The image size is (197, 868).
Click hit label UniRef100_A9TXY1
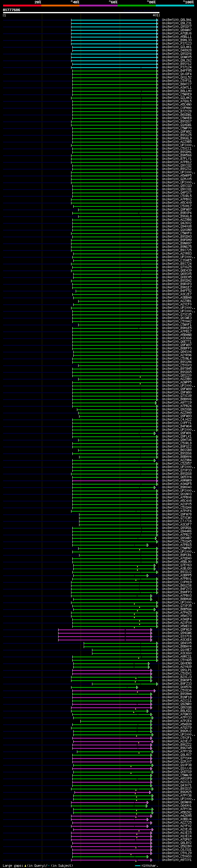pyautogui.click(x=177, y=860)
